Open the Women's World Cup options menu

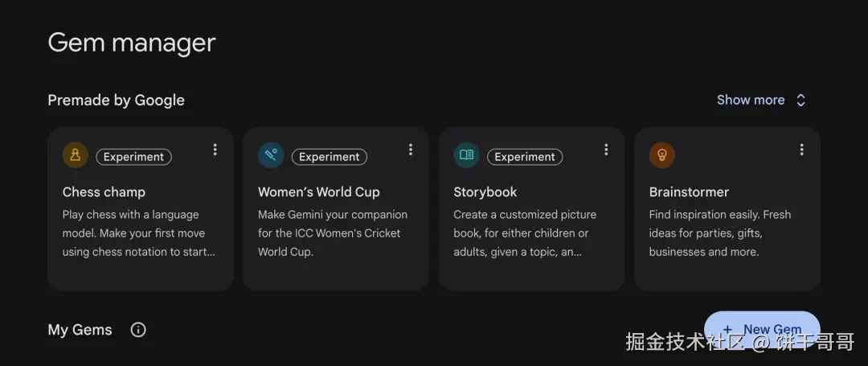[410, 150]
